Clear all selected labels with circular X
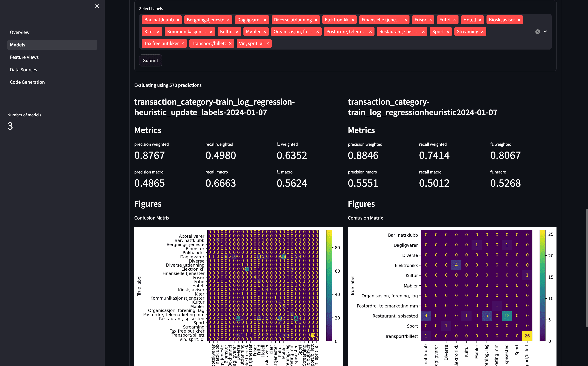This screenshot has width=588, height=366. click(538, 32)
